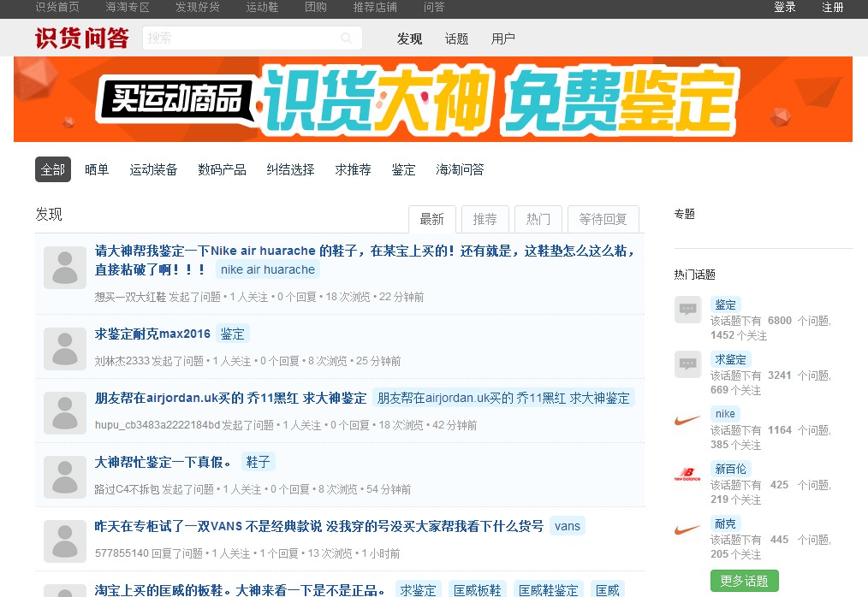The width and height of the screenshot is (868, 597).
Task: Select the 运动装备 category
Action: click(153, 170)
